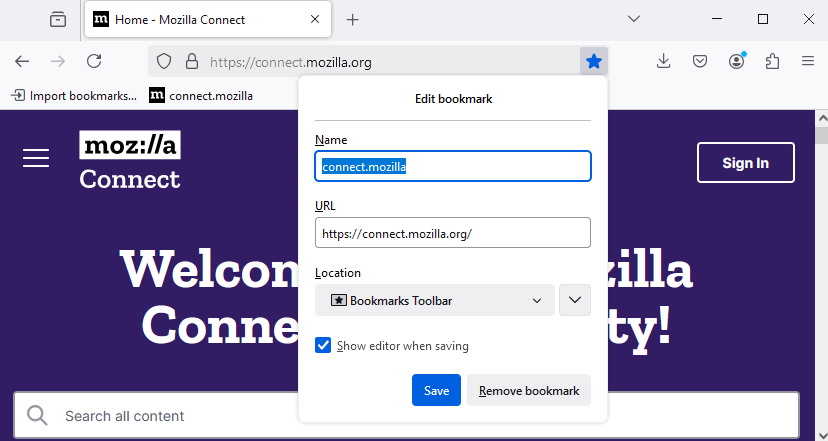
Task: Click the site security padlock icon
Action: click(192, 62)
